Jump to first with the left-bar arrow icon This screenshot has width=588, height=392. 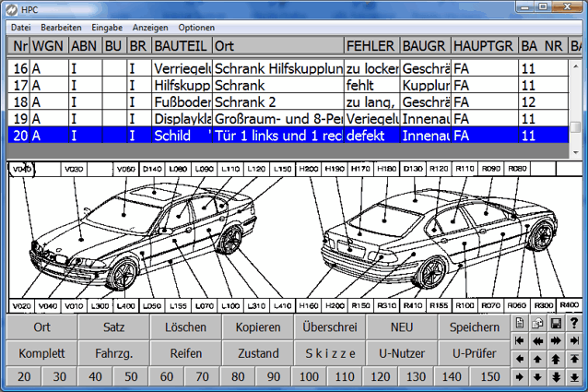click(520, 340)
